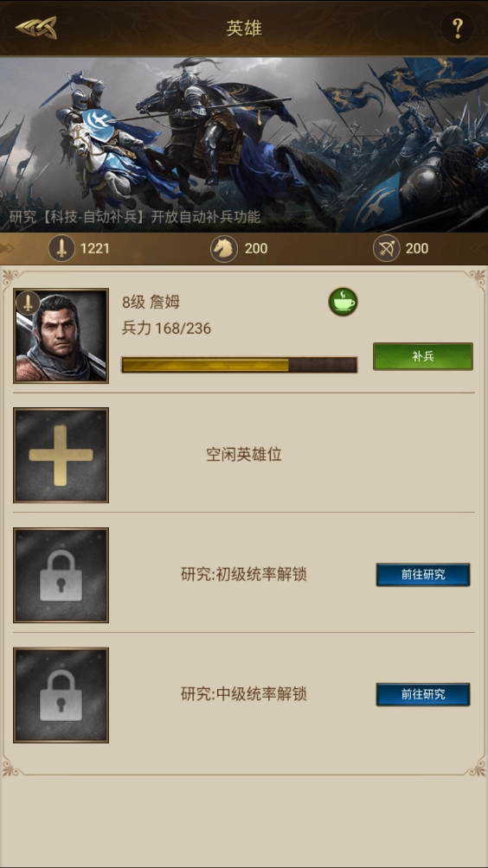Click 前往研究 for 中级统率解锁
This screenshot has width=488, height=868.
click(423, 694)
